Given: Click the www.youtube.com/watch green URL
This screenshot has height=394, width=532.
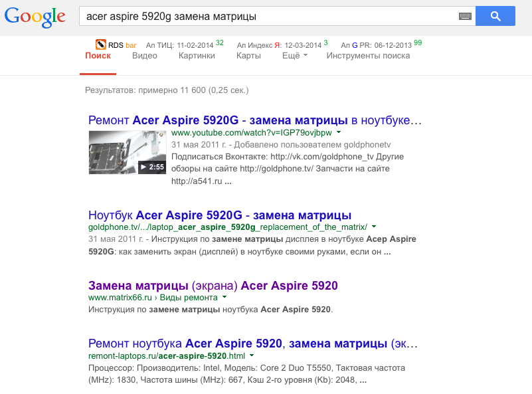Looking at the screenshot, I should point(252,133).
